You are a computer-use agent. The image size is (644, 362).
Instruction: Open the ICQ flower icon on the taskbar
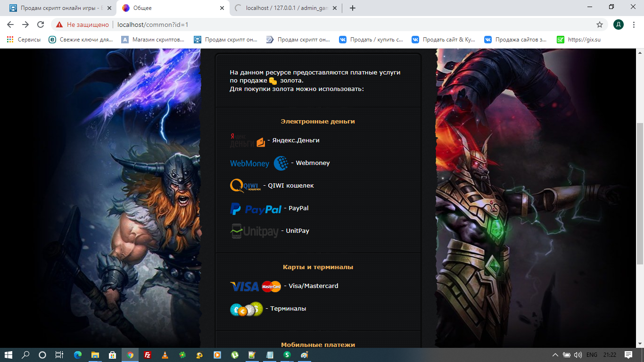coord(182,355)
